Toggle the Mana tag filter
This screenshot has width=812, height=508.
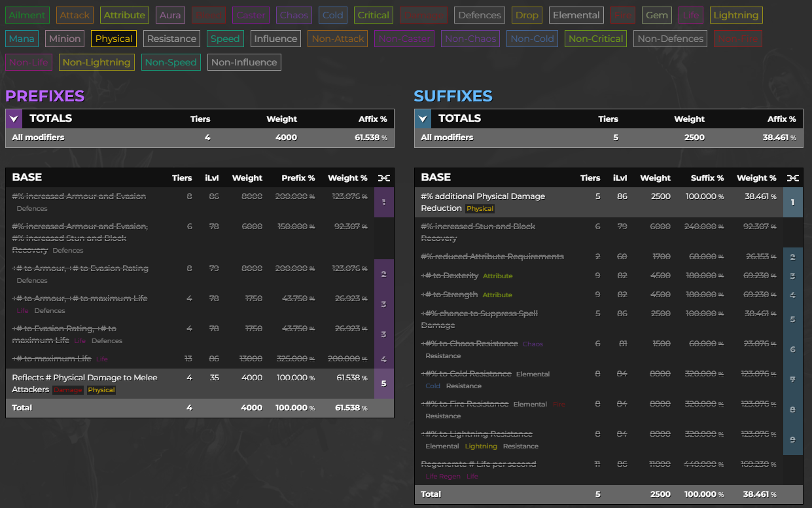[x=22, y=39]
